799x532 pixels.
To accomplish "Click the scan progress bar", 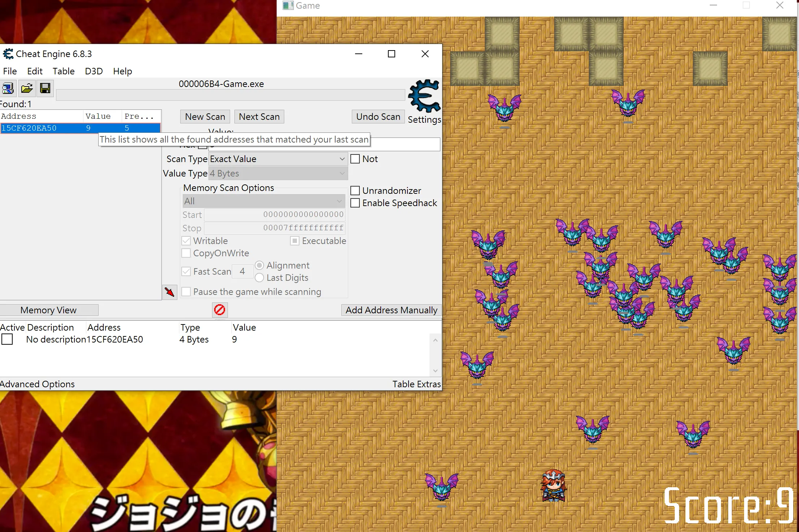I will [230, 95].
